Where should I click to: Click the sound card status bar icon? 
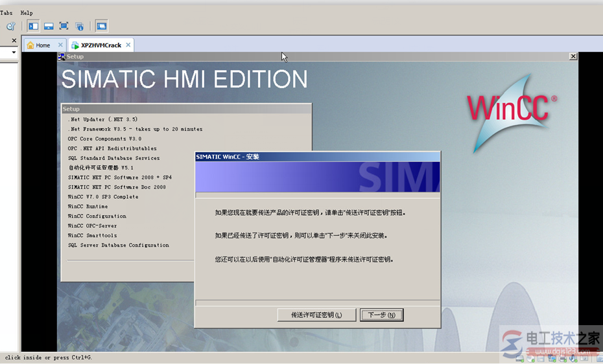574,359
